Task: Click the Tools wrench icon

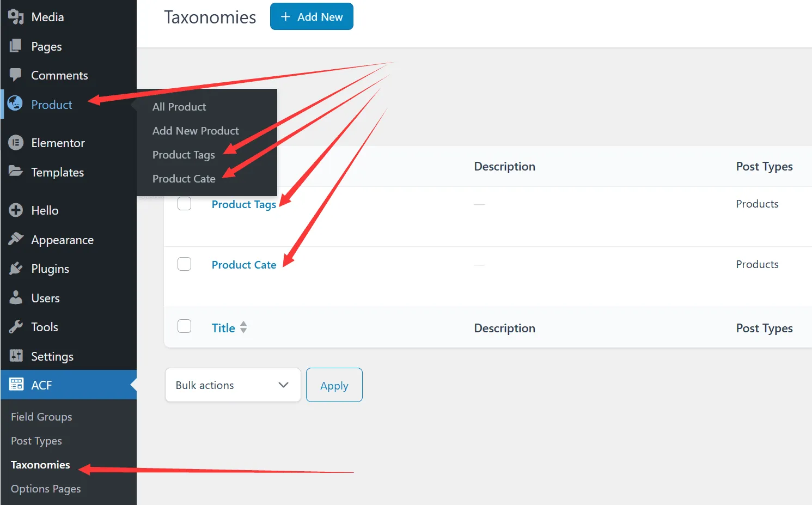Action: tap(16, 327)
